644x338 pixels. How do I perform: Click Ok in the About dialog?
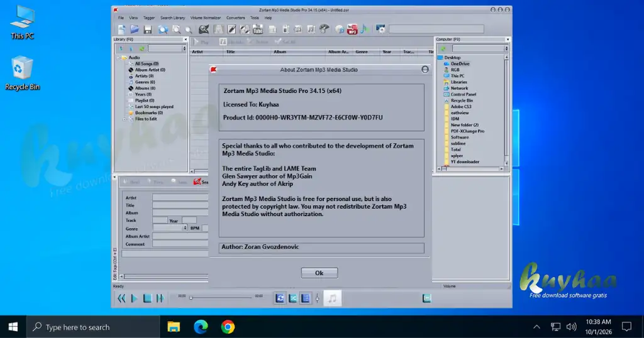(x=319, y=273)
